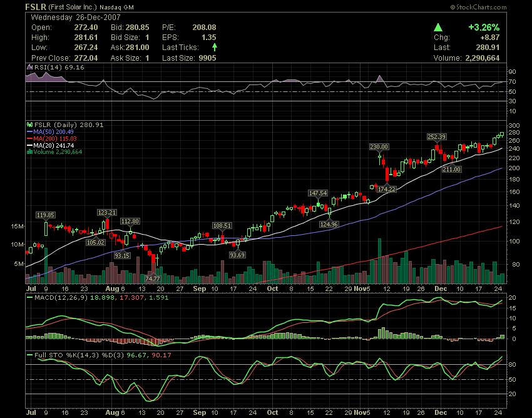Click the Prev Close value 272.04

86,58
